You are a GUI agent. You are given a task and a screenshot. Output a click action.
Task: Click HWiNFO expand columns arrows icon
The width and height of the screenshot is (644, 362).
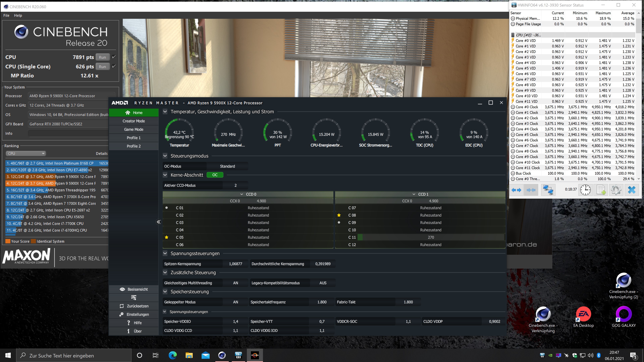point(516,190)
